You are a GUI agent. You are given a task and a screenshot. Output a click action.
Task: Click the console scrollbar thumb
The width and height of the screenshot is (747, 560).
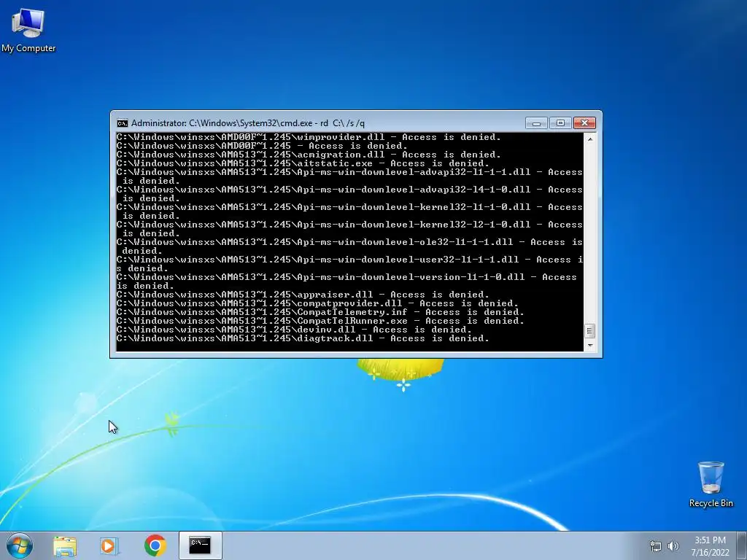pos(589,330)
